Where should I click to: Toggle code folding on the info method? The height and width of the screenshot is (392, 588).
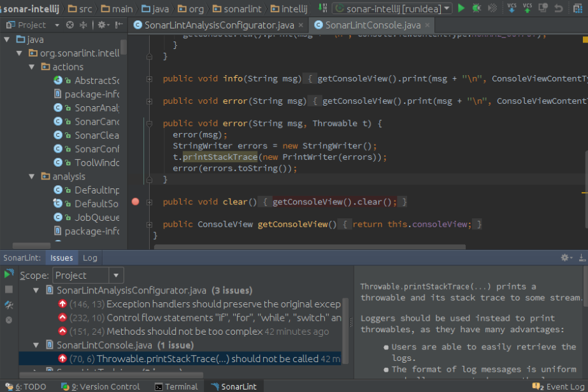tap(149, 79)
